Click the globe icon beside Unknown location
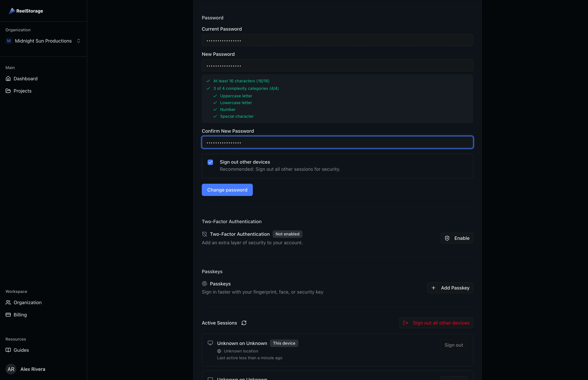Viewport: 588px width, 380px height. tap(219, 351)
